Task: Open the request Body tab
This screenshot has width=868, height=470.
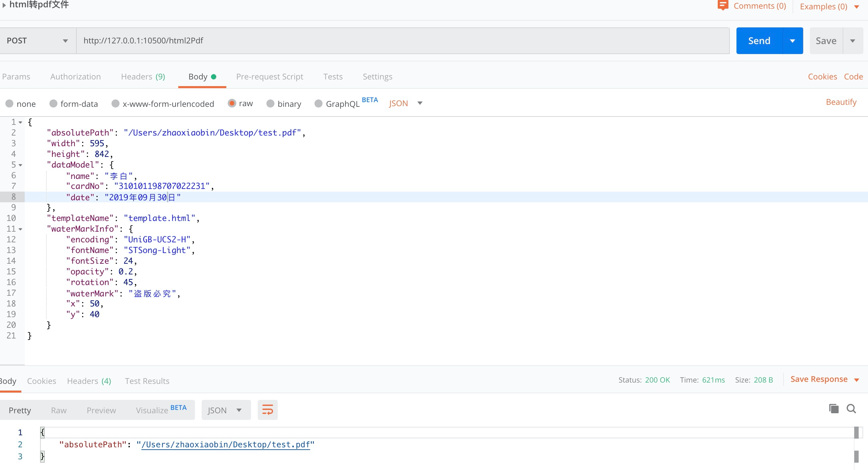Action: 202,76
